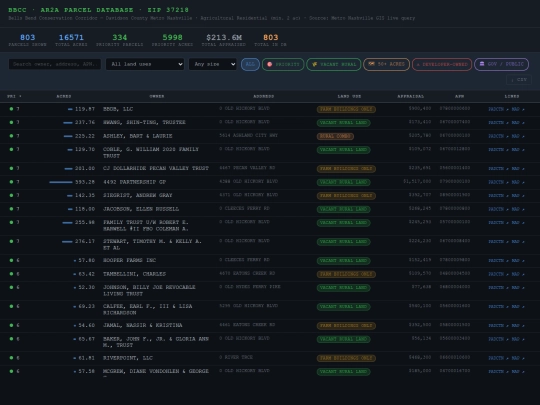Image resolution: width=540 pixels, height=405 pixels.
Task: Click Vacant Rural Land badge for 4492 PARTNERSHIP GP
Action: [343, 182]
